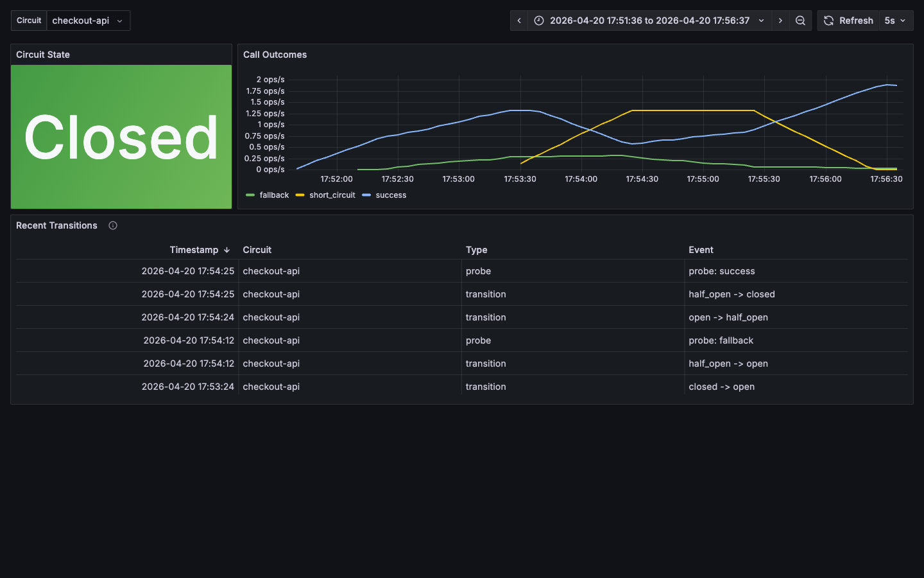The height and width of the screenshot is (578, 924).
Task: Zoom out the time range with the magnifier icon
Action: pyautogui.click(x=800, y=20)
